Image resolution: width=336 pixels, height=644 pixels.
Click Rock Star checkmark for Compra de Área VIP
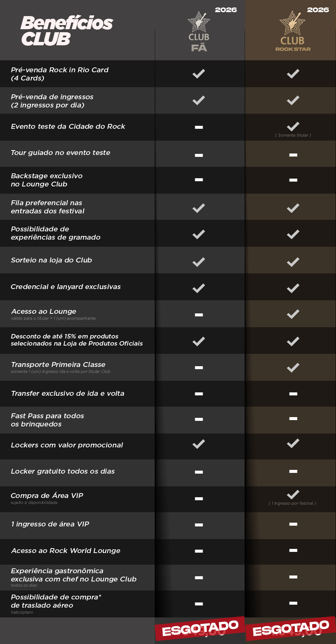point(293,494)
